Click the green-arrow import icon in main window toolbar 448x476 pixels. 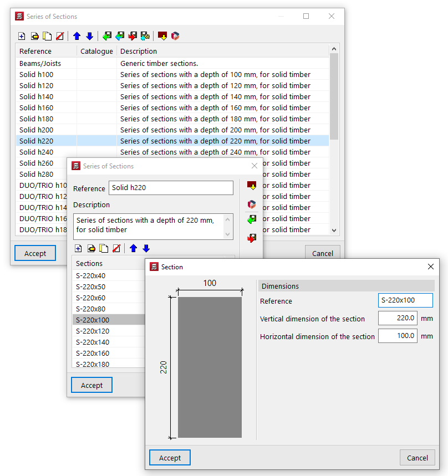(x=107, y=36)
